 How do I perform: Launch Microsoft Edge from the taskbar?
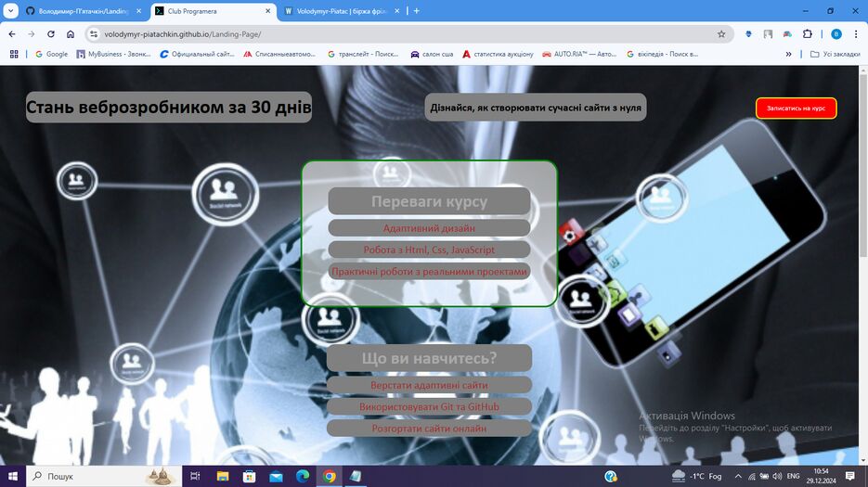[303, 476]
